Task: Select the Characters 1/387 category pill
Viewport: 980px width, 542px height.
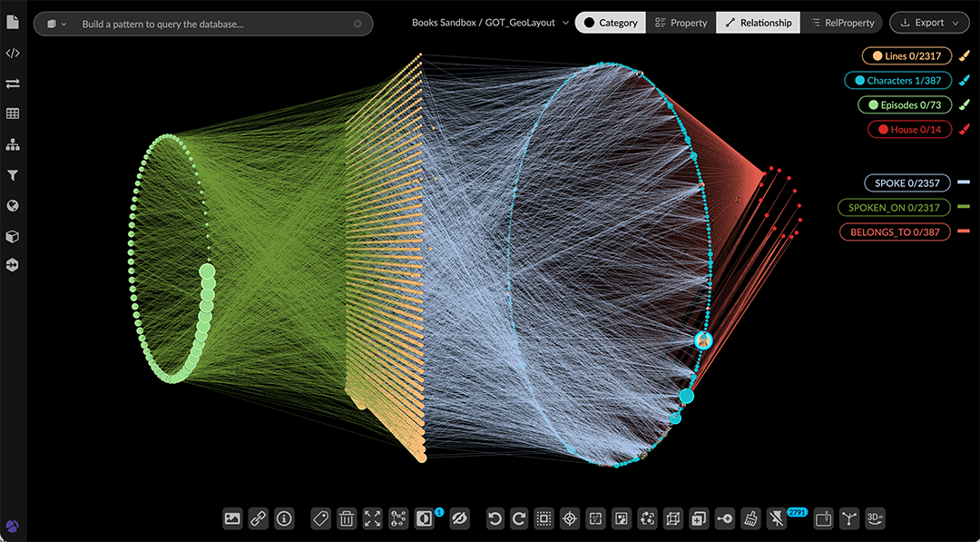Action: click(x=897, y=81)
